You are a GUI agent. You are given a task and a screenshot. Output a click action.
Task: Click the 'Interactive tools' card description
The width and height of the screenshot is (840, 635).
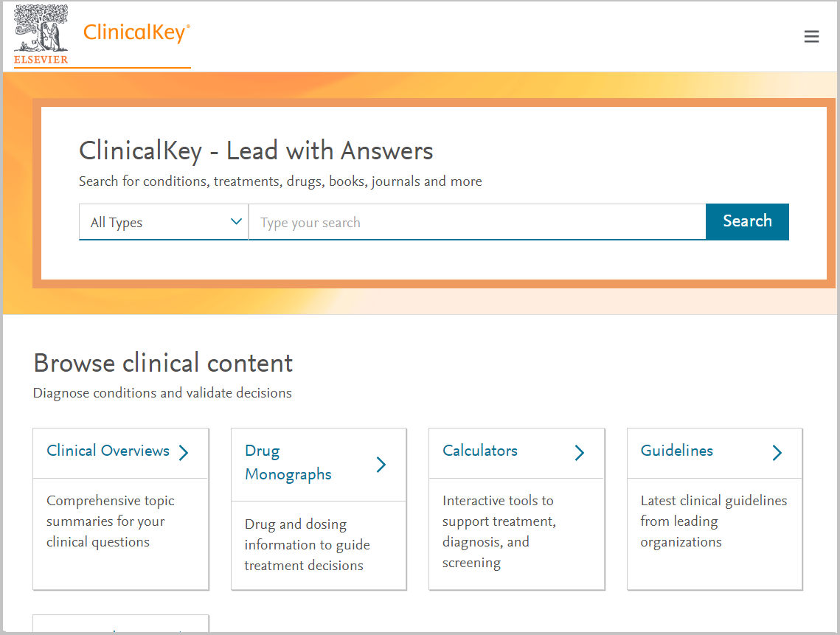point(499,532)
